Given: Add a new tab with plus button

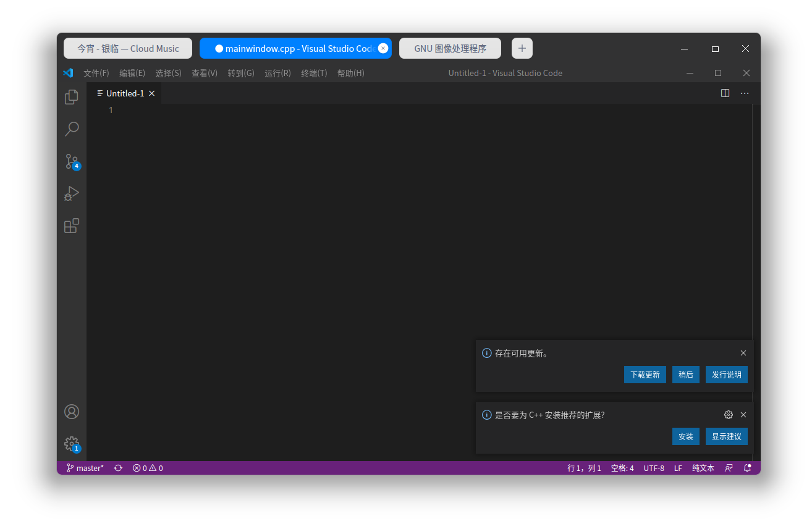Looking at the screenshot, I should tap(522, 48).
